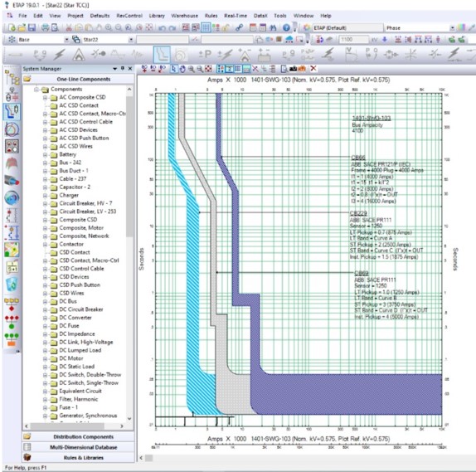The image size is (476, 472).
Task: Click the 1100 kV input field
Action: tap(353, 40)
